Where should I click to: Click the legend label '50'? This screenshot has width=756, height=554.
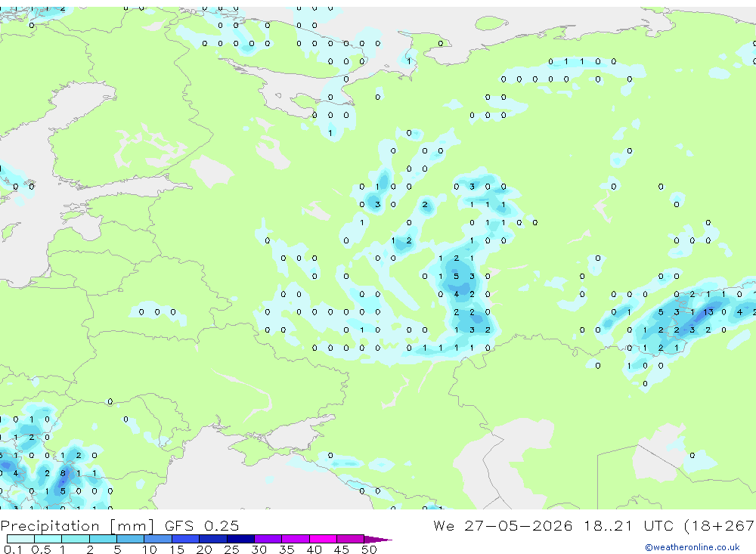pos(369,549)
